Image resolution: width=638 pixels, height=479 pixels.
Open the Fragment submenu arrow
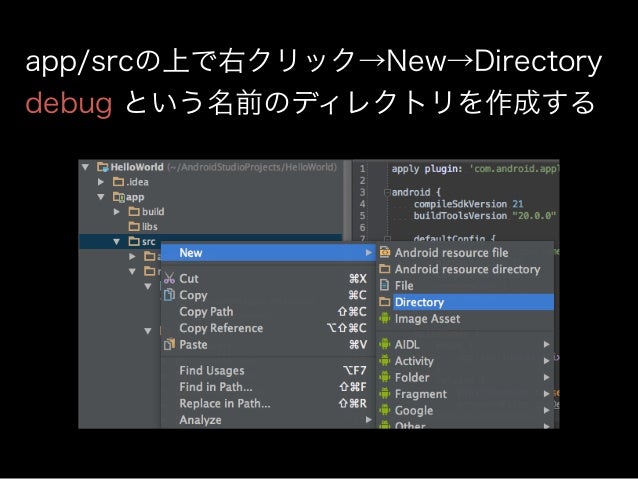tap(546, 394)
